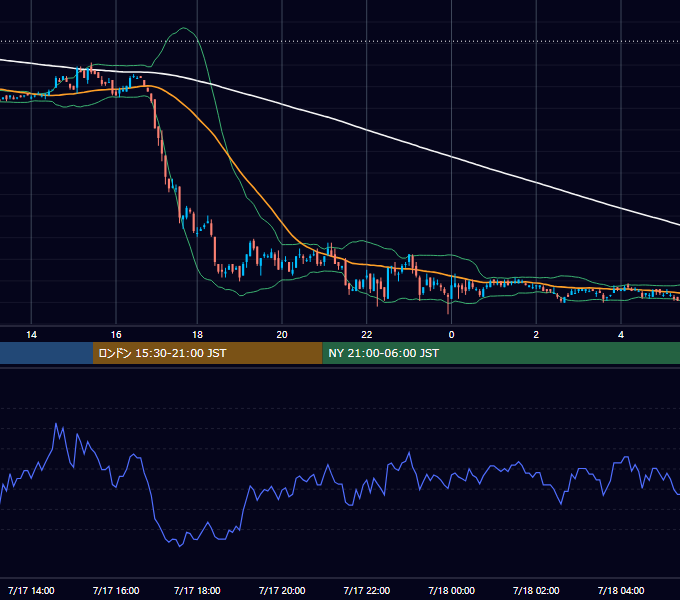Viewport: 680px width, 600px height.
Task: Click hour label 2 on upper chart axis
Action: [536, 335]
